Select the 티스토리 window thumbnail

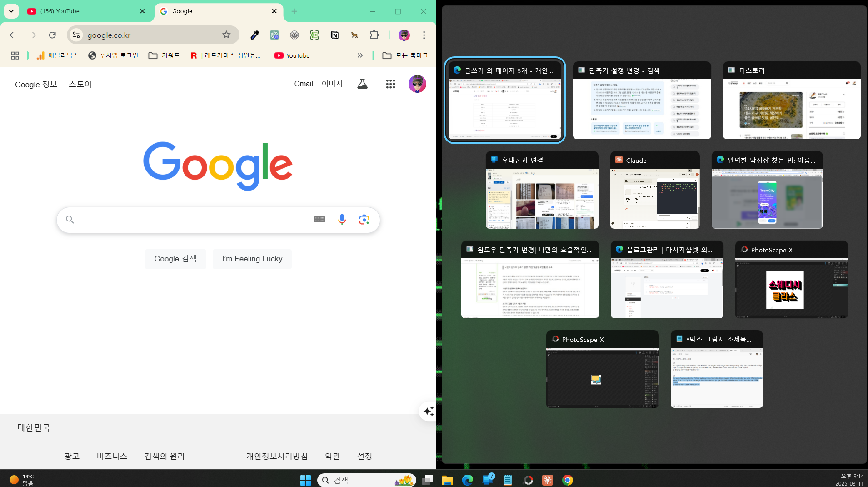(792, 100)
